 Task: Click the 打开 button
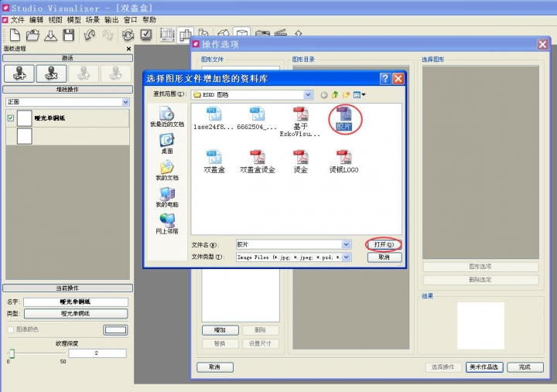pyautogui.click(x=384, y=244)
